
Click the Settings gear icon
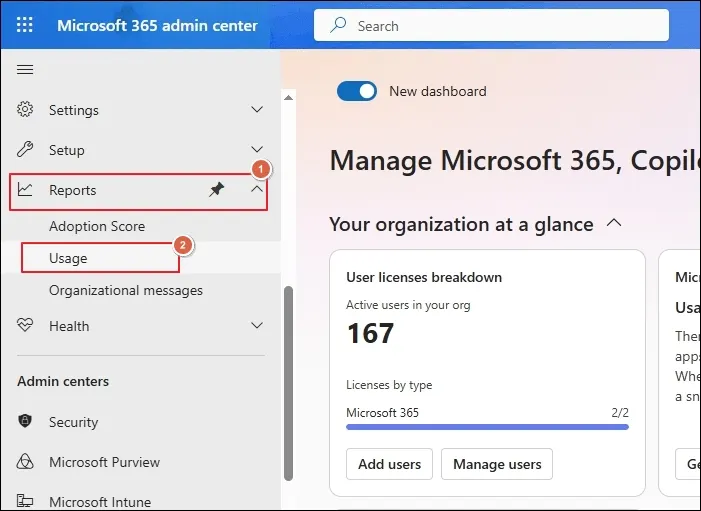(25, 109)
